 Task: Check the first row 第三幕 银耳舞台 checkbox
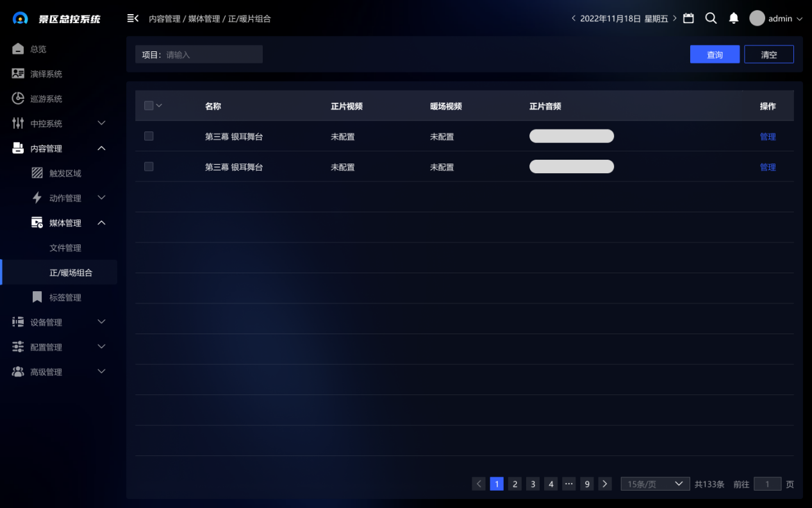pyautogui.click(x=149, y=136)
